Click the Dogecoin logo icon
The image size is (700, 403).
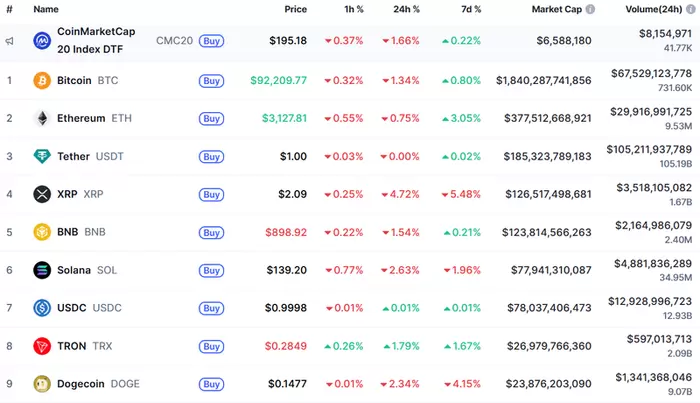tap(42, 384)
